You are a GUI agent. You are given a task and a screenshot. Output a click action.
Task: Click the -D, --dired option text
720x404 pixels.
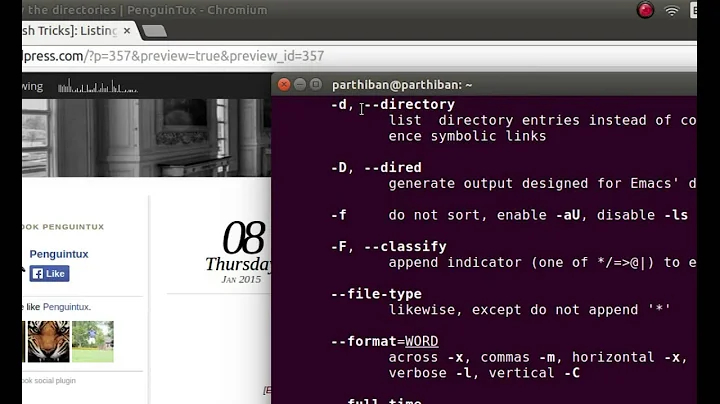tap(376, 168)
